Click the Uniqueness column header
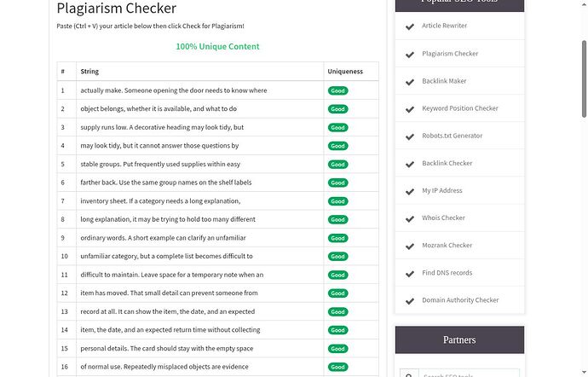This screenshot has height=377, width=588. (x=345, y=72)
